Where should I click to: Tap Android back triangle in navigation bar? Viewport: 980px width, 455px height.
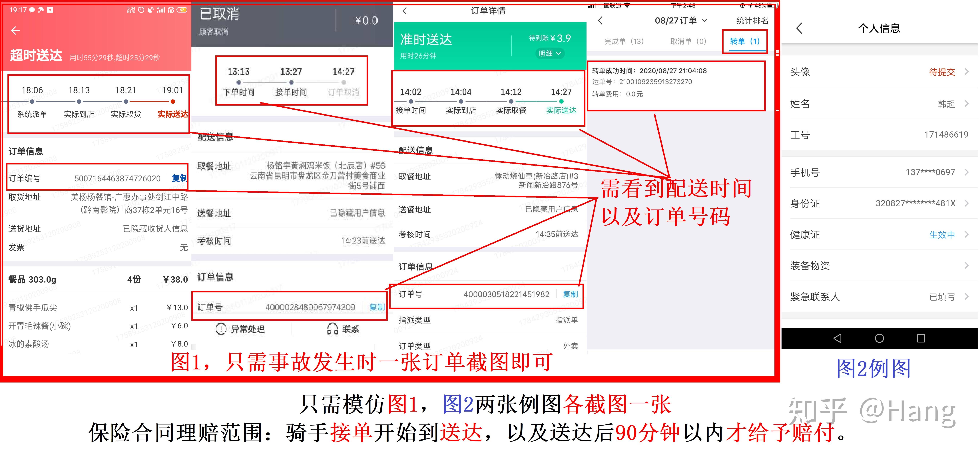[837, 338]
